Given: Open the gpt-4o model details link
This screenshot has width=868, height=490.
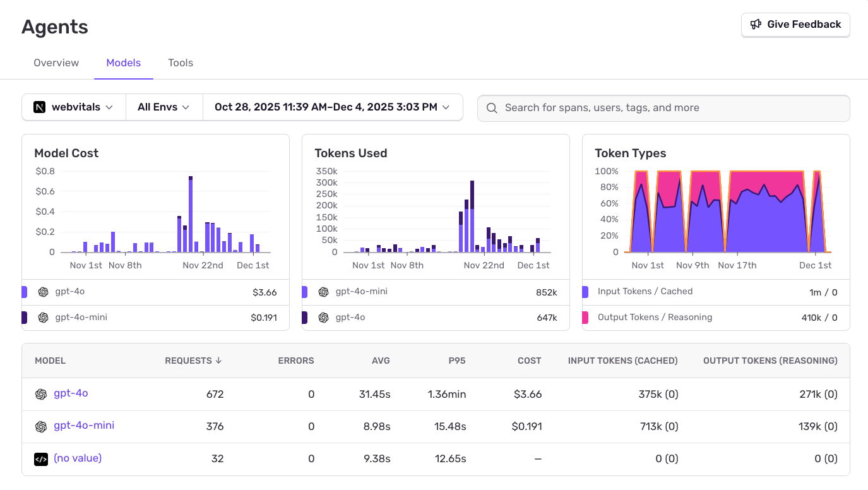Looking at the screenshot, I should tap(70, 393).
